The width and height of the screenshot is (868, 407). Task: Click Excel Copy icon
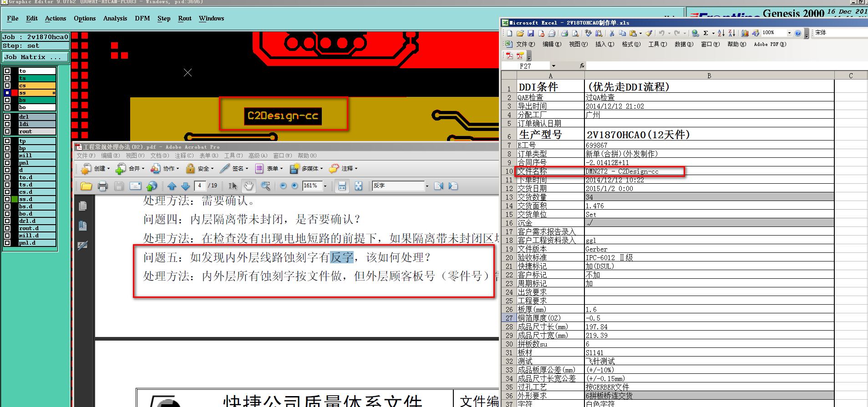[622, 33]
